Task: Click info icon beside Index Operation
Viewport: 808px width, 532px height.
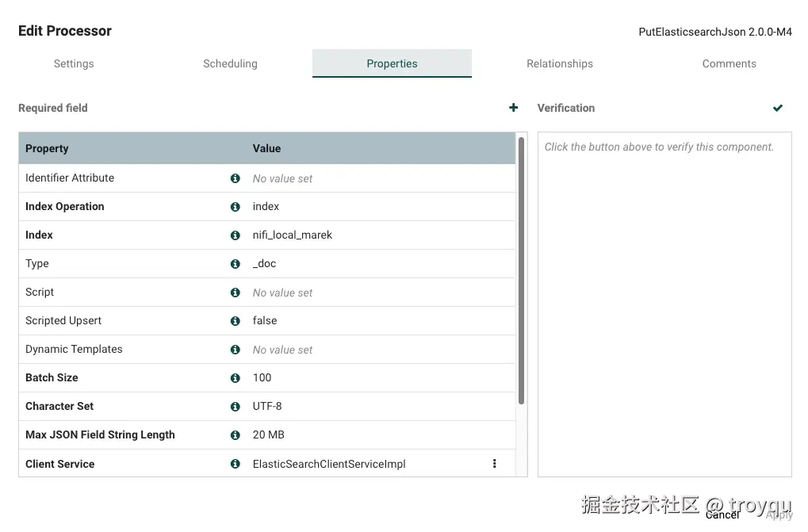Action: click(x=235, y=207)
